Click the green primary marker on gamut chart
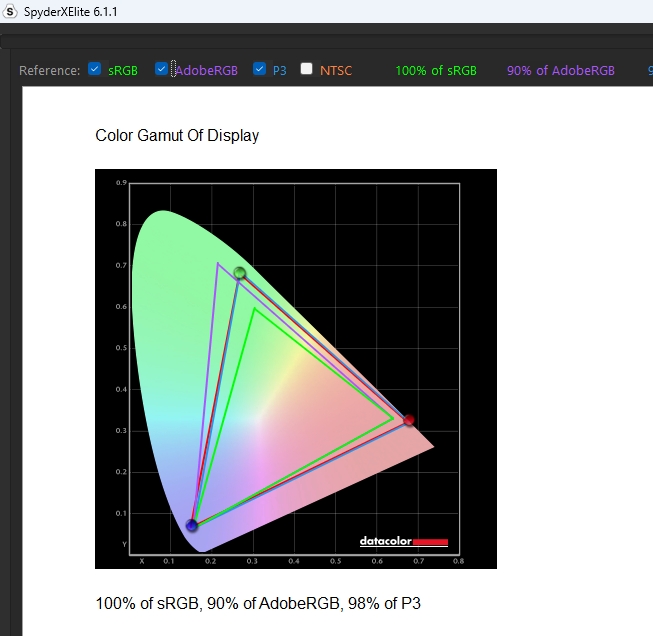Screen dimensions: 653x636 tap(239, 273)
